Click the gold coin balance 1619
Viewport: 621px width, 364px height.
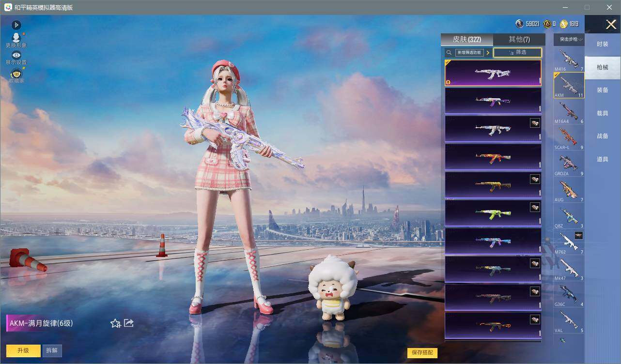click(x=569, y=24)
